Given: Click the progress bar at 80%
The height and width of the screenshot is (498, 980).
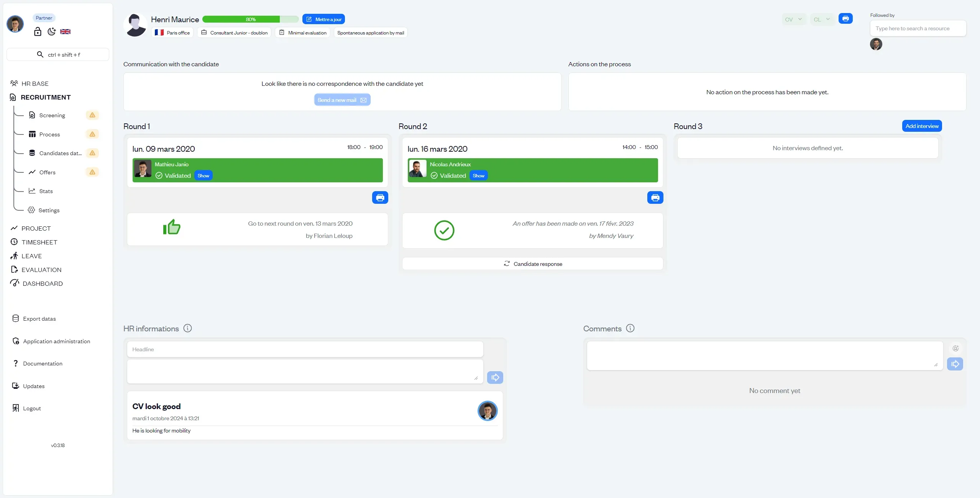Looking at the screenshot, I should [250, 19].
